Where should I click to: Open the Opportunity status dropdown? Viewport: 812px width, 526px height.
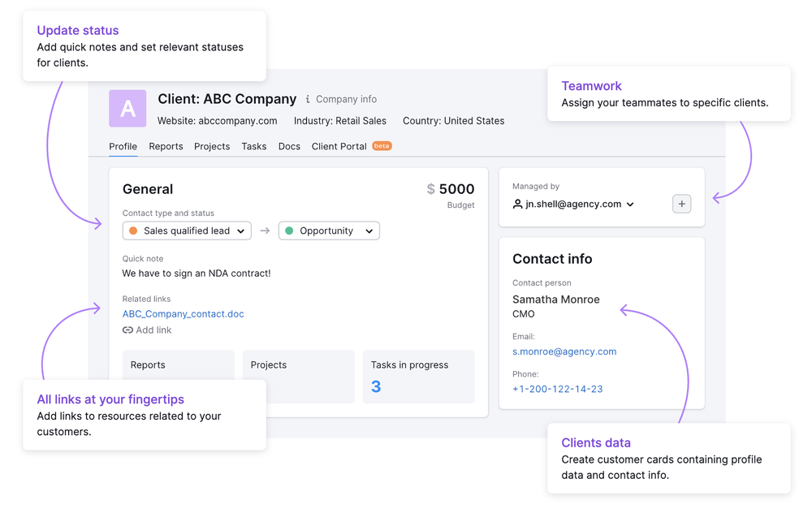[x=328, y=231]
